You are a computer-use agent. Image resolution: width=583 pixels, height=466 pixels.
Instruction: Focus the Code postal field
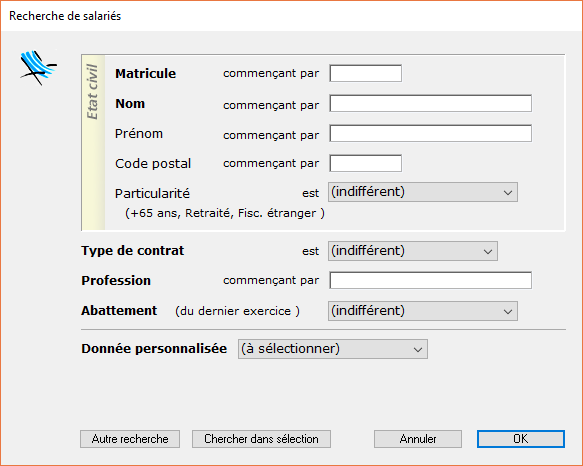tap(365, 163)
